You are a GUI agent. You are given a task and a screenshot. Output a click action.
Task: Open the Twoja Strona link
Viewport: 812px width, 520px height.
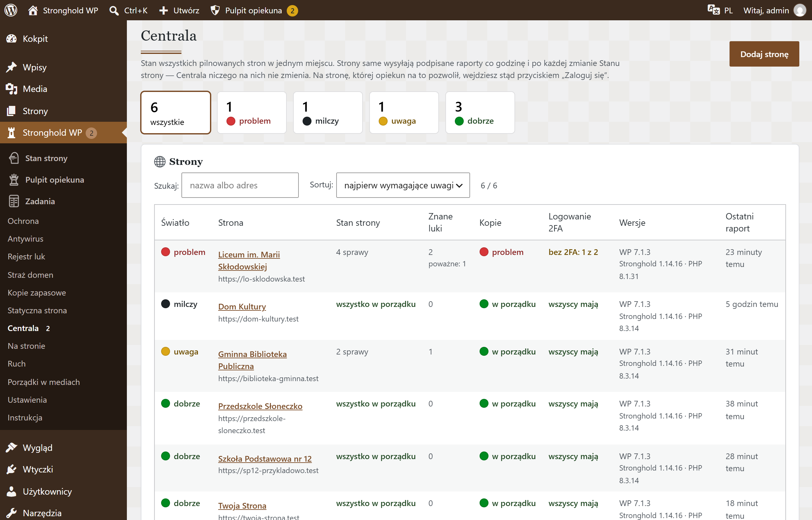click(242, 505)
